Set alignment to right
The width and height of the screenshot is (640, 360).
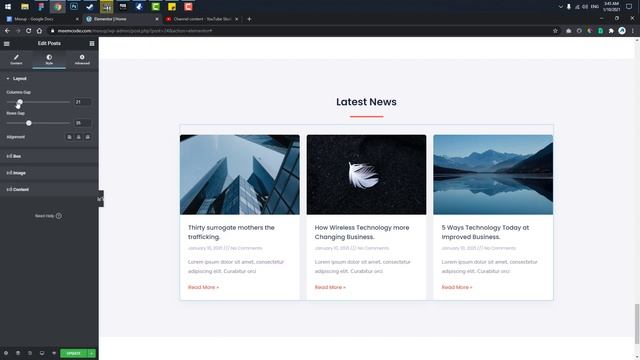(x=87, y=137)
